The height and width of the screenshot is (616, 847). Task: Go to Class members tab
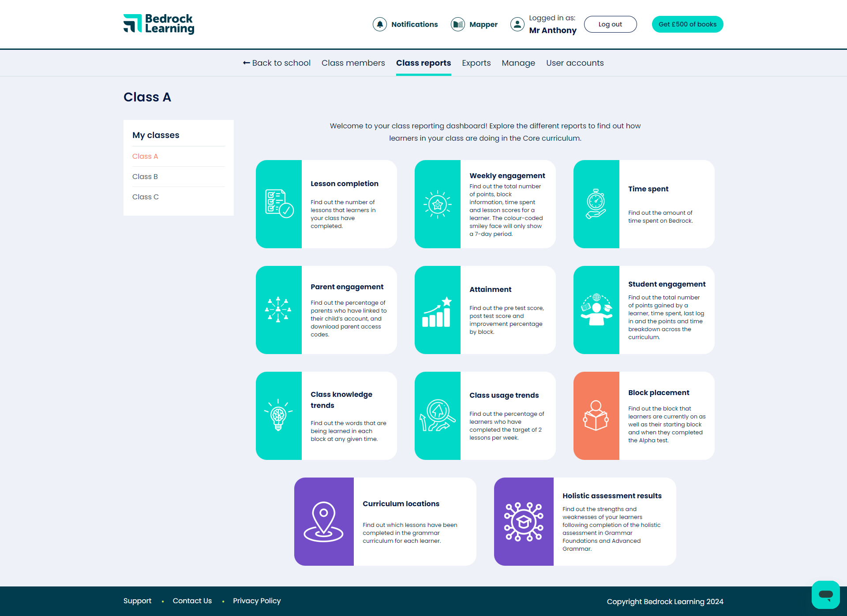click(x=353, y=63)
